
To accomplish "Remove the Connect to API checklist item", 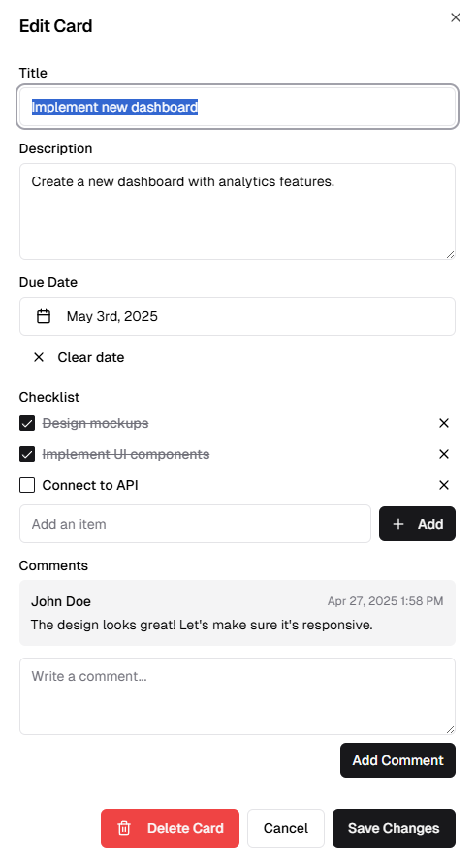I will 443,485.
